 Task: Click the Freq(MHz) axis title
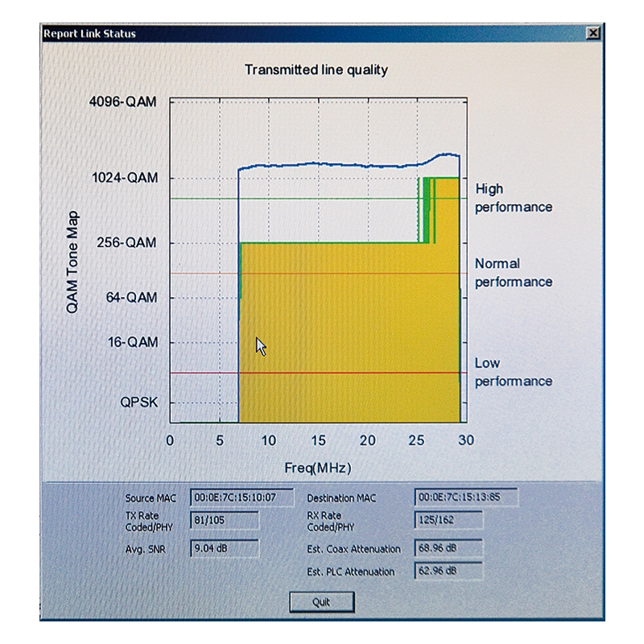(x=317, y=468)
